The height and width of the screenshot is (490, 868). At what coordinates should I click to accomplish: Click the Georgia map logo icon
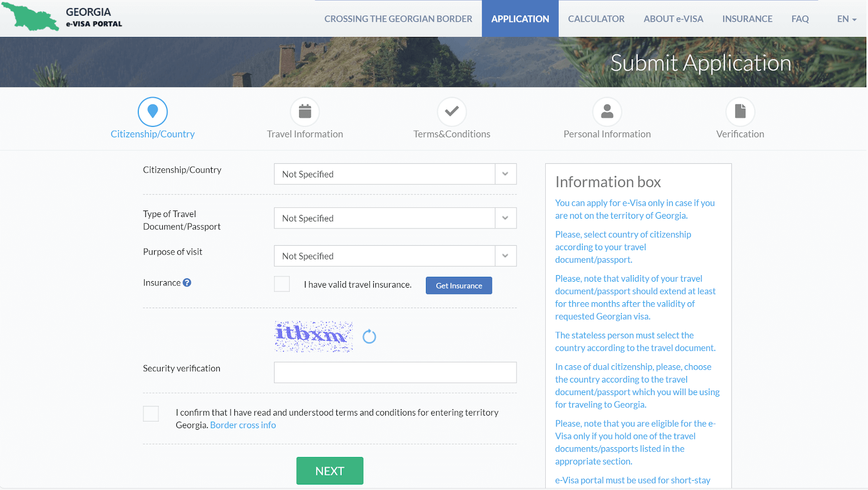pyautogui.click(x=30, y=17)
